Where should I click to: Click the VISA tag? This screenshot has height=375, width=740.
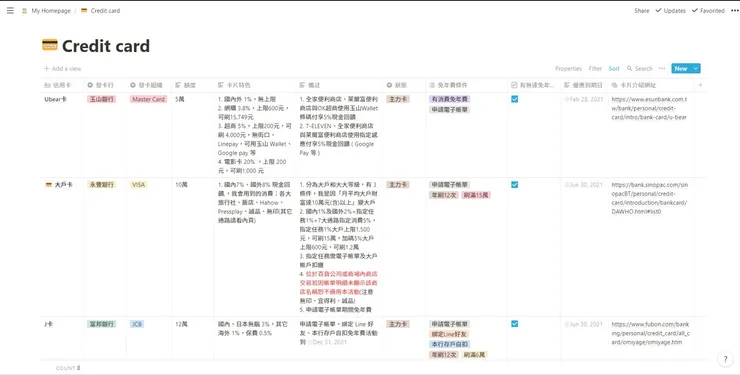(x=138, y=184)
